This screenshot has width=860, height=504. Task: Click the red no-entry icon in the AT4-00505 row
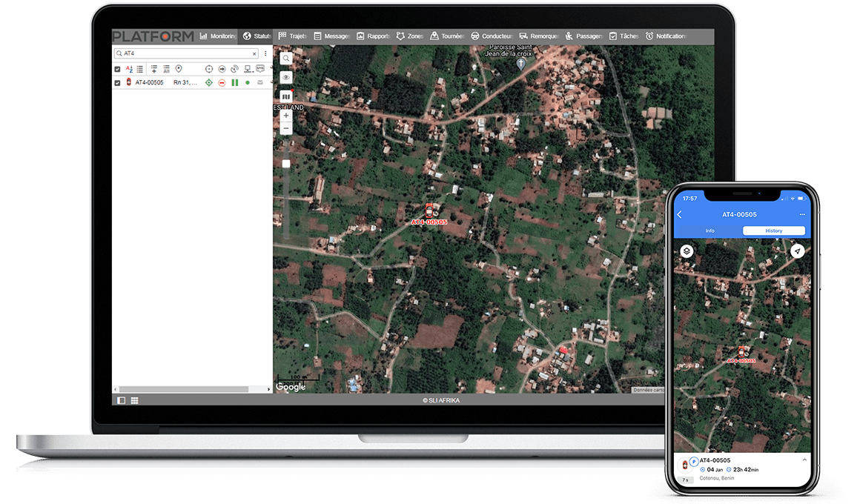222,83
